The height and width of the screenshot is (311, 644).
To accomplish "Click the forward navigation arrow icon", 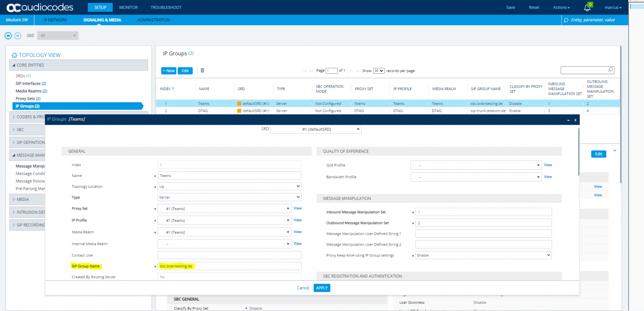I will tap(18, 36).
